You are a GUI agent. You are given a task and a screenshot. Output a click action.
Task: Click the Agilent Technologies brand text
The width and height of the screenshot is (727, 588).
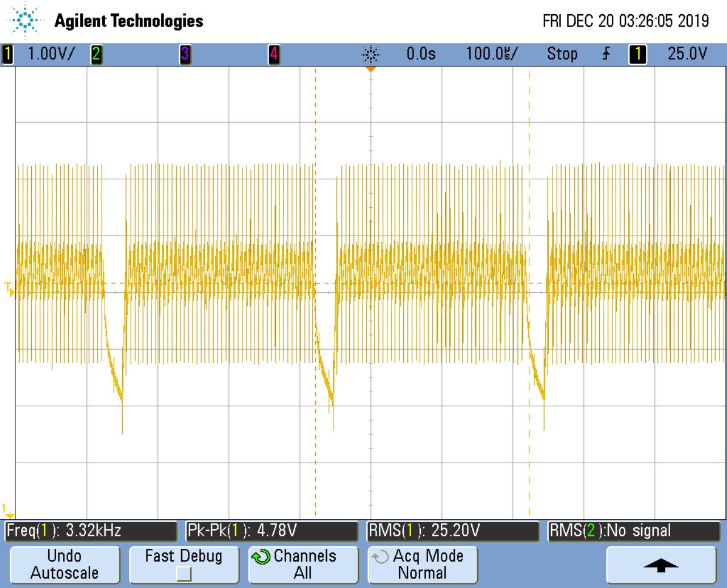pyautogui.click(x=129, y=22)
